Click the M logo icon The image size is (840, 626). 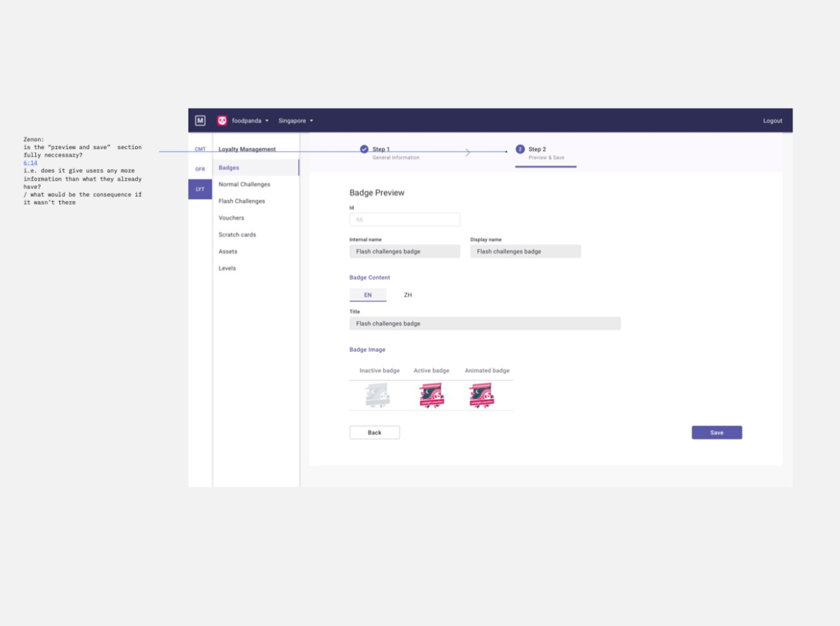(200, 120)
